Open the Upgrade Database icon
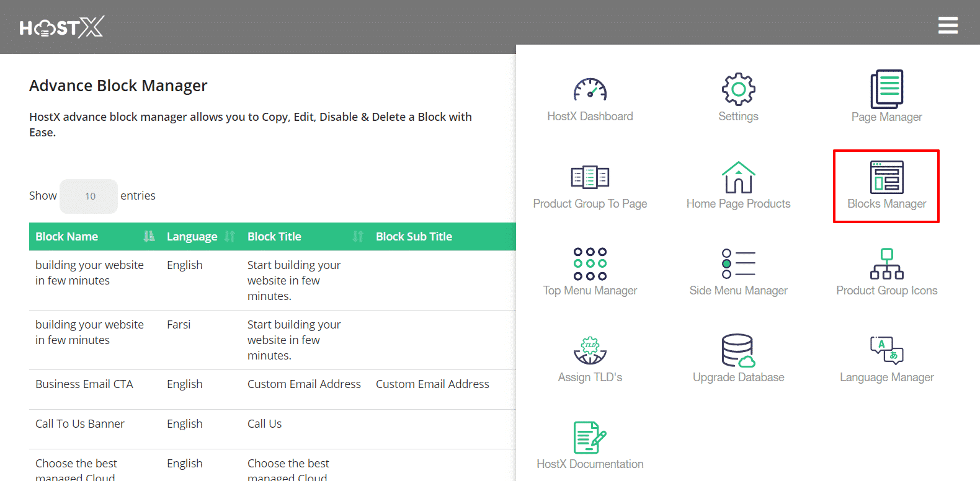The height and width of the screenshot is (481, 980). pos(738,351)
